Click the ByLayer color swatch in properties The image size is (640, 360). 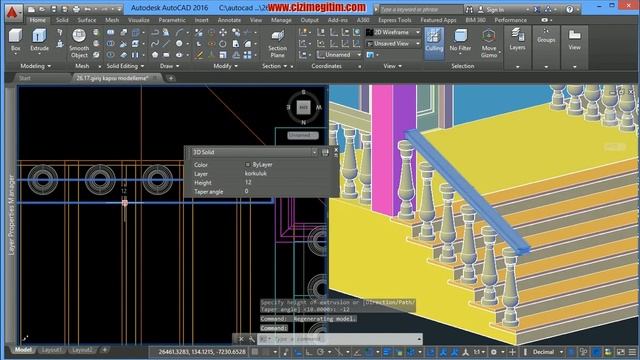247,164
